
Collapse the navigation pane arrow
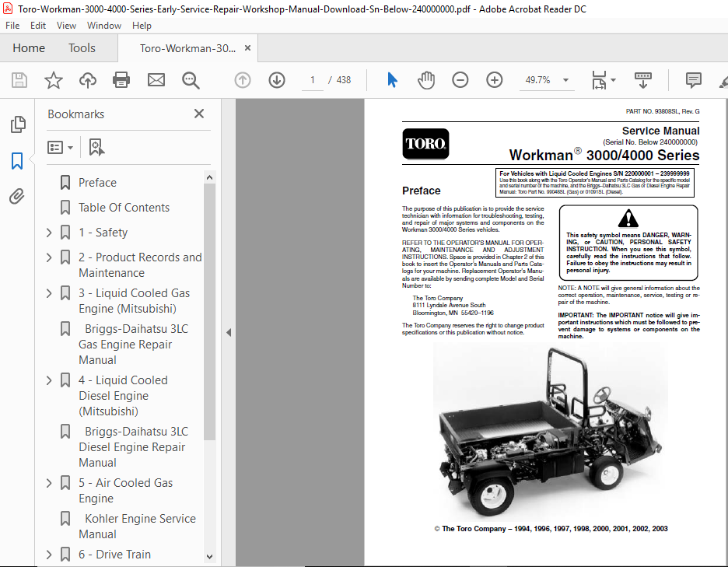[x=229, y=332]
